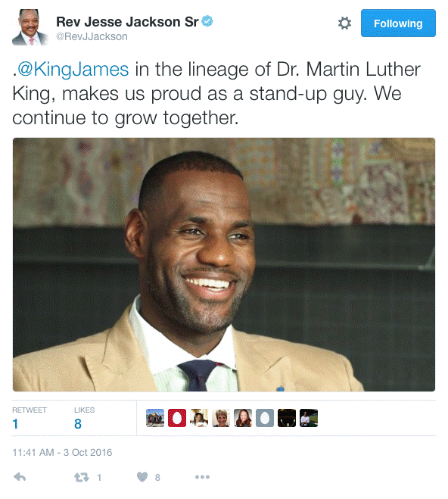448x499 pixels.
Task: Open the @KingJames mention link
Action: [73, 69]
